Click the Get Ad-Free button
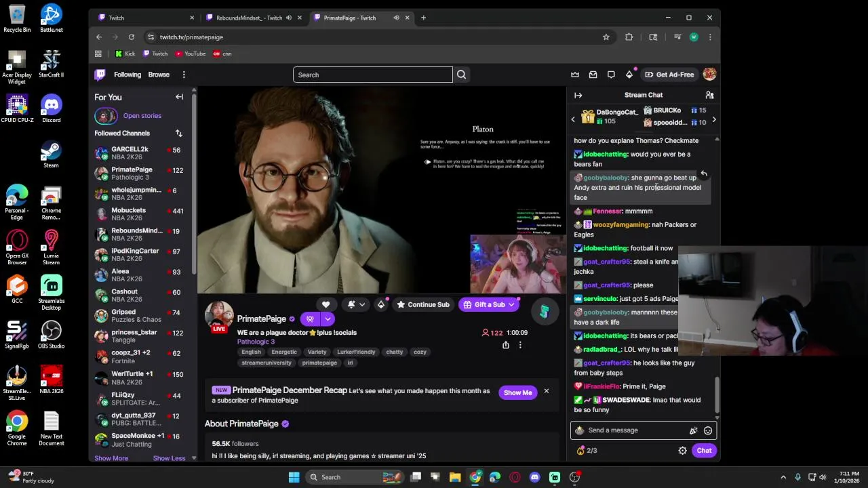The width and height of the screenshot is (868, 488). tap(669, 75)
